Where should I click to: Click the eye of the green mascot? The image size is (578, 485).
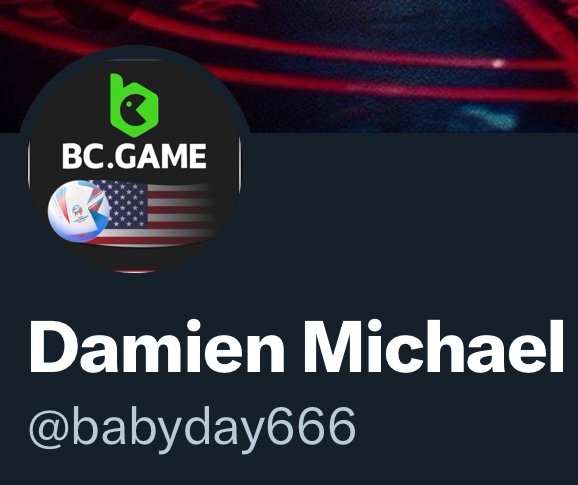click(129, 104)
